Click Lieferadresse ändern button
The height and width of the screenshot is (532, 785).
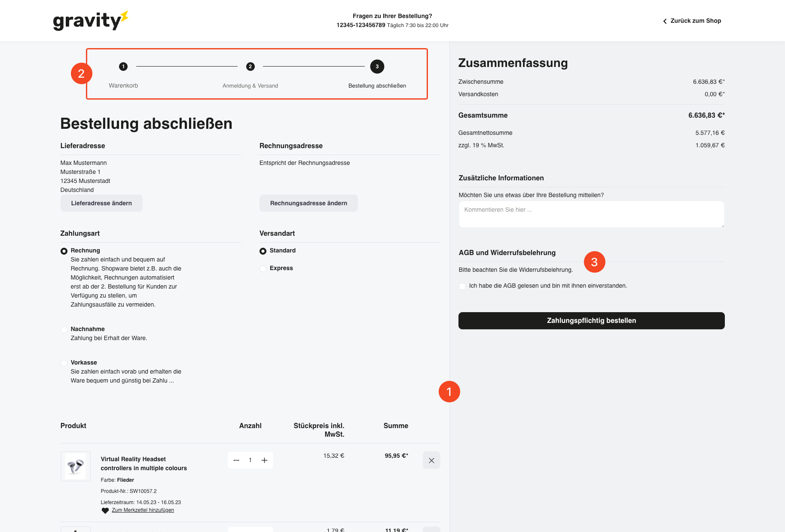(x=101, y=203)
